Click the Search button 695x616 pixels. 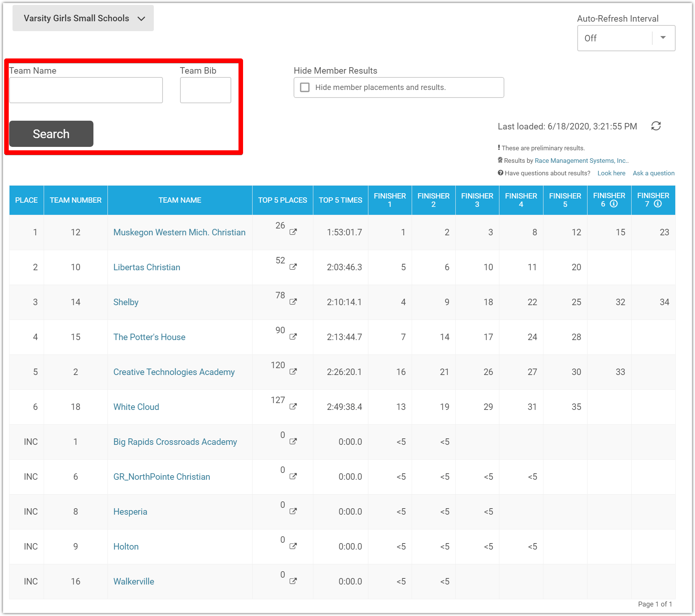(x=51, y=134)
